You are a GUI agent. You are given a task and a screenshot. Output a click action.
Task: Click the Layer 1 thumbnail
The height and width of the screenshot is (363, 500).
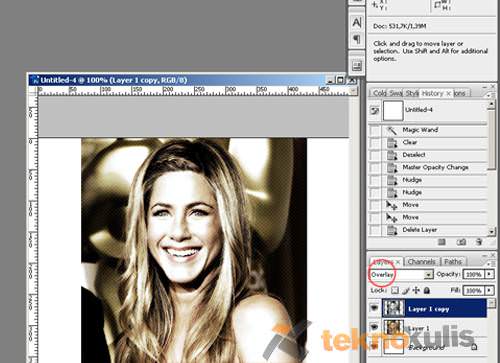[x=394, y=327]
